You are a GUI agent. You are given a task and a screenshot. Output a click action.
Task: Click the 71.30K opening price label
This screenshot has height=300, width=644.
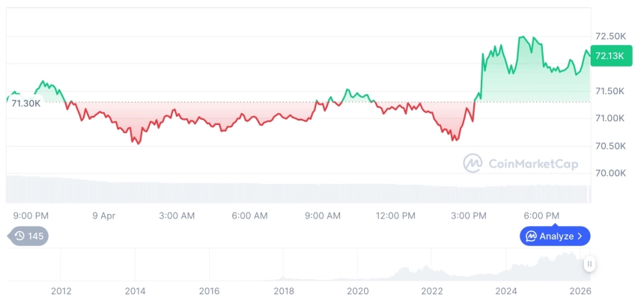click(26, 103)
